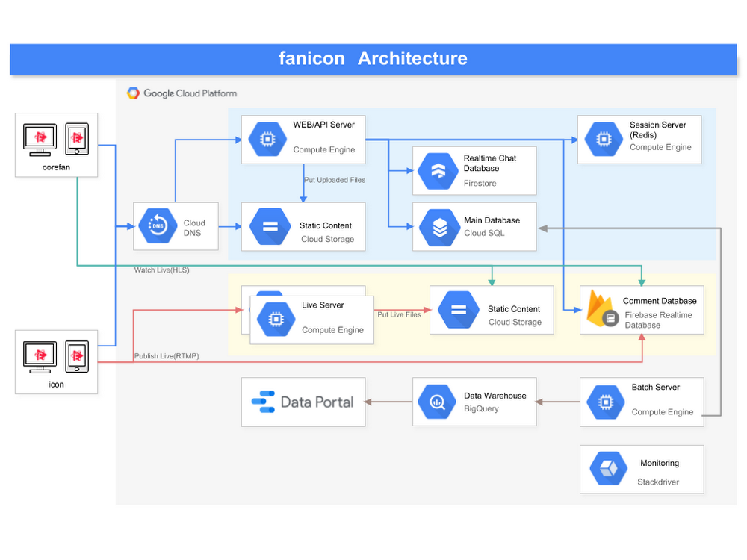Click the "Publish Live(RTMP)" label

coord(167,356)
